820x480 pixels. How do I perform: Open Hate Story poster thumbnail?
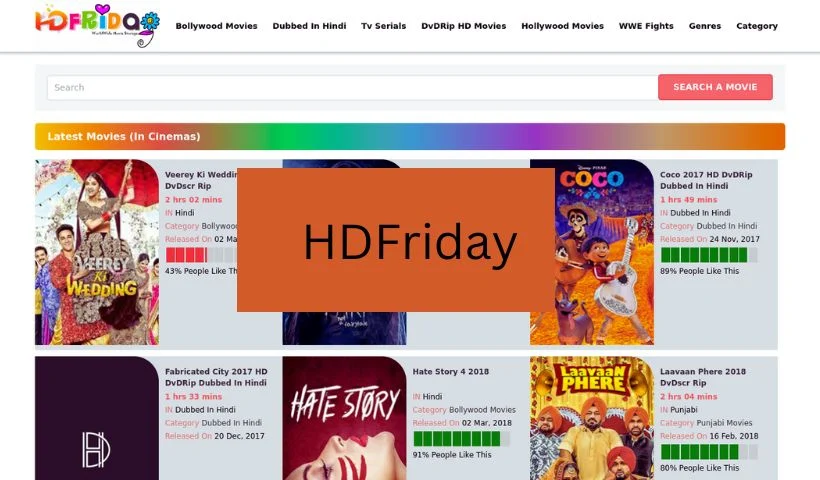pyautogui.click(x=344, y=418)
